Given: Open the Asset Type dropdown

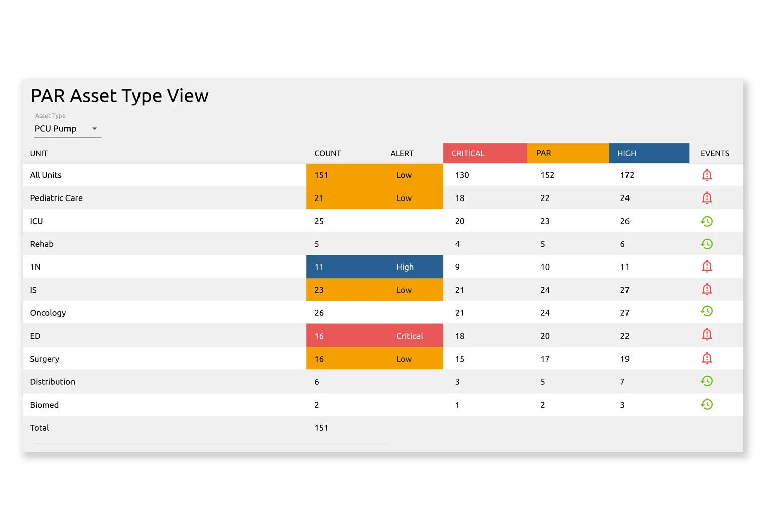Looking at the screenshot, I should click(x=67, y=128).
